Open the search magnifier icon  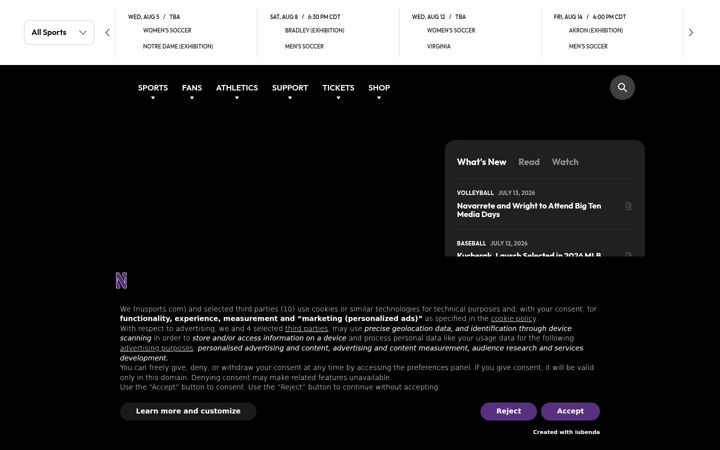pos(622,87)
